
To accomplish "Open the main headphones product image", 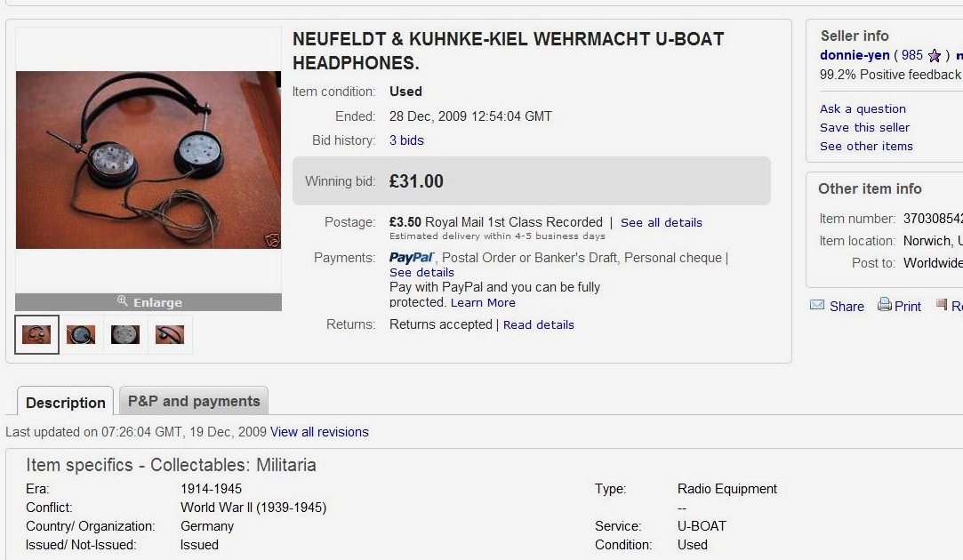I will pyautogui.click(x=148, y=160).
